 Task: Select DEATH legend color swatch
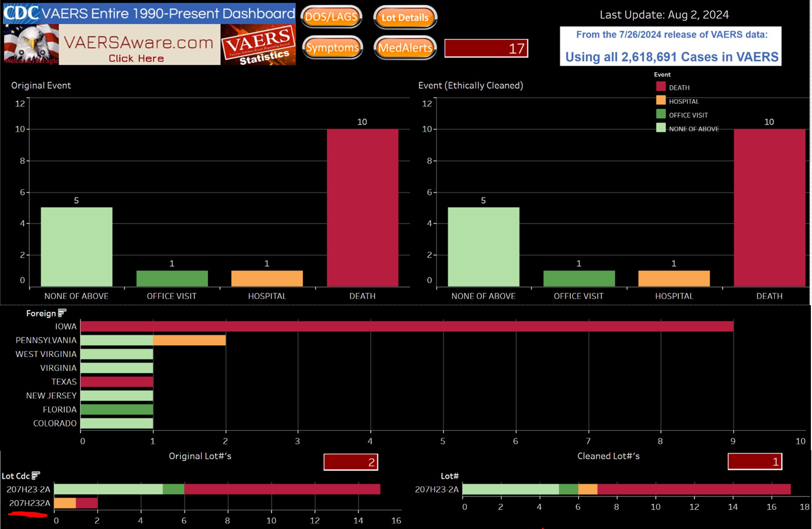pyautogui.click(x=661, y=87)
